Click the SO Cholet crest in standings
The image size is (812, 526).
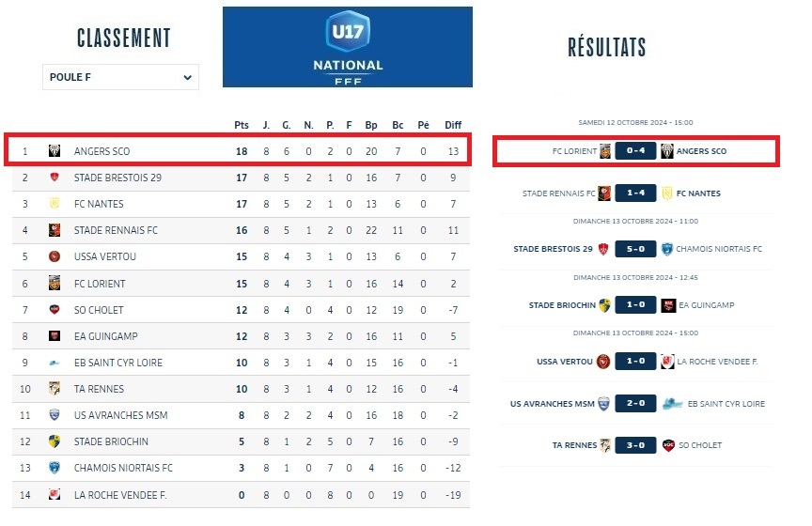coord(55,309)
